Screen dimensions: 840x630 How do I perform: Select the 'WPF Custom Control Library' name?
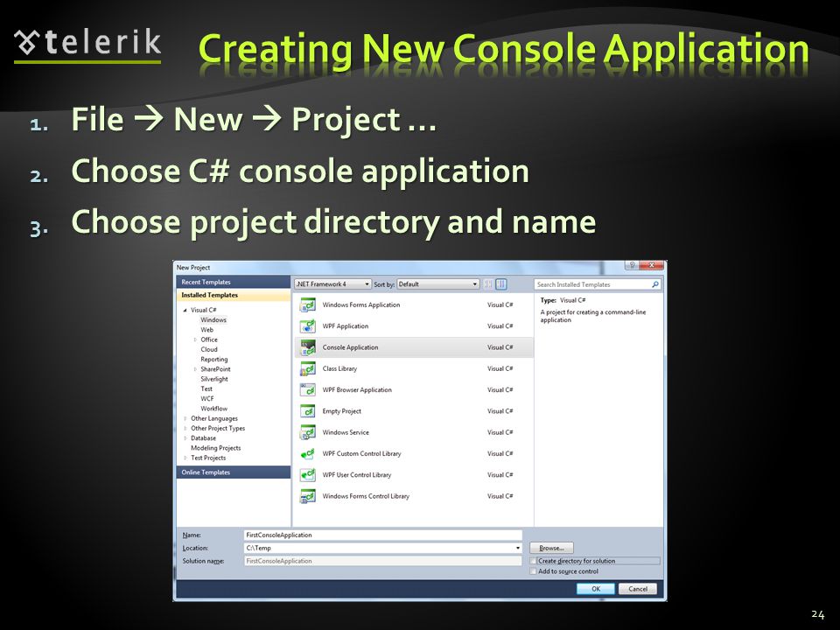pyautogui.click(x=361, y=454)
